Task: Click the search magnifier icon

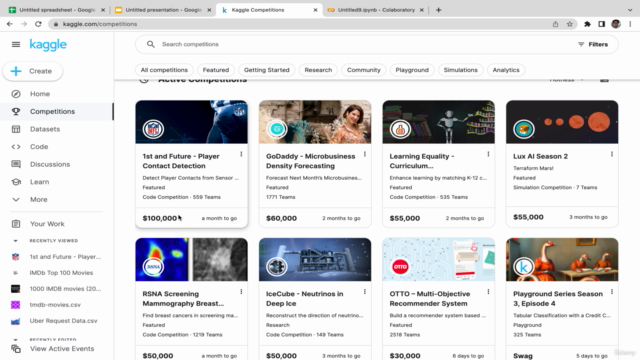Action: click(151, 44)
